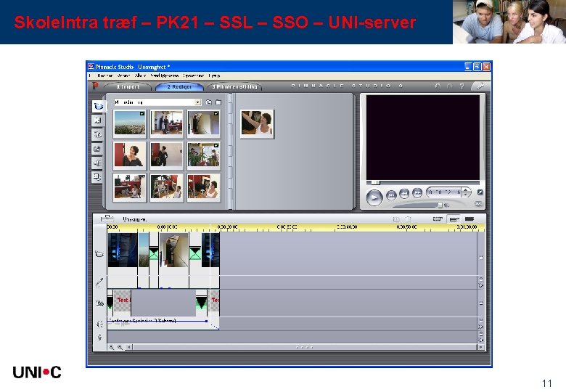This screenshot has width=566, height=392.
Task: Zoom in the timeline
Action: (x=112, y=347)
